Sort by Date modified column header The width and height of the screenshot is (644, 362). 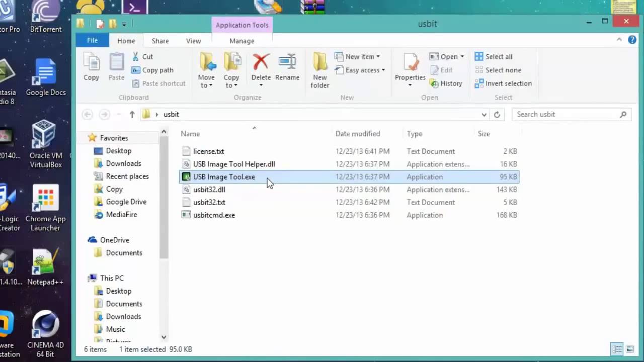tap(358, 134)
